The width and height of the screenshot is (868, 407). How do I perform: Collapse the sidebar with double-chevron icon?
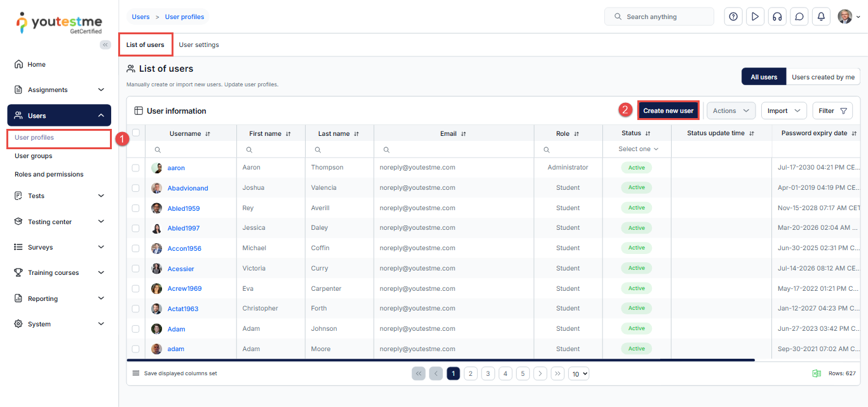105,44
